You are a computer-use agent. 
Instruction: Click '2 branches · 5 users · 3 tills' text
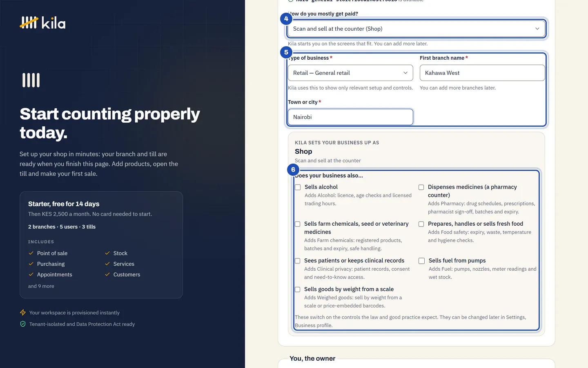pyautogui.click(x=62, y=227)
